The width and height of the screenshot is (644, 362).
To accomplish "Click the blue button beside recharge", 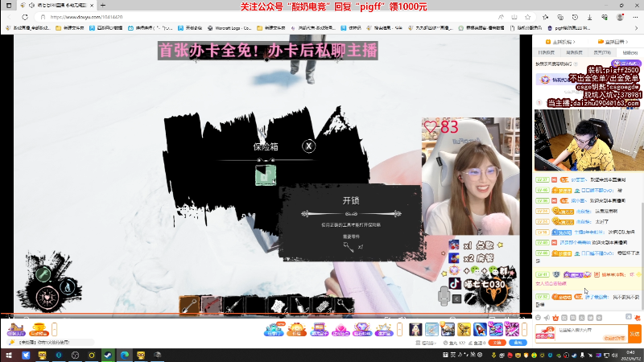I will [x=518, y=343].
